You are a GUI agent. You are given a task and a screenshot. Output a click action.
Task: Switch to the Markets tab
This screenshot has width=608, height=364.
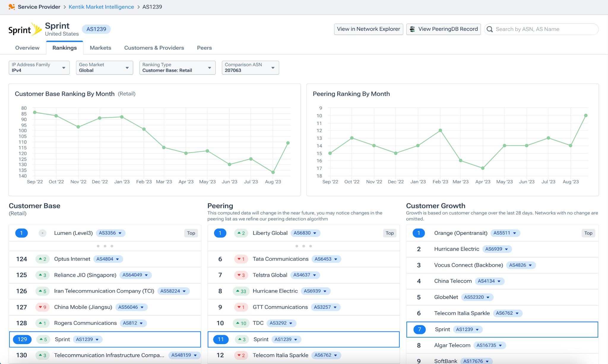(100, 48)
